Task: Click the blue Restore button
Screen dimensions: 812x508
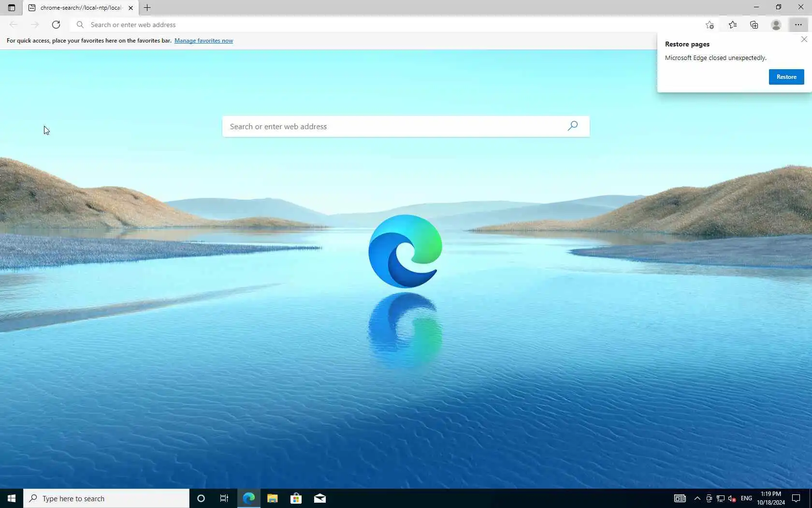Action: (786, 77)
